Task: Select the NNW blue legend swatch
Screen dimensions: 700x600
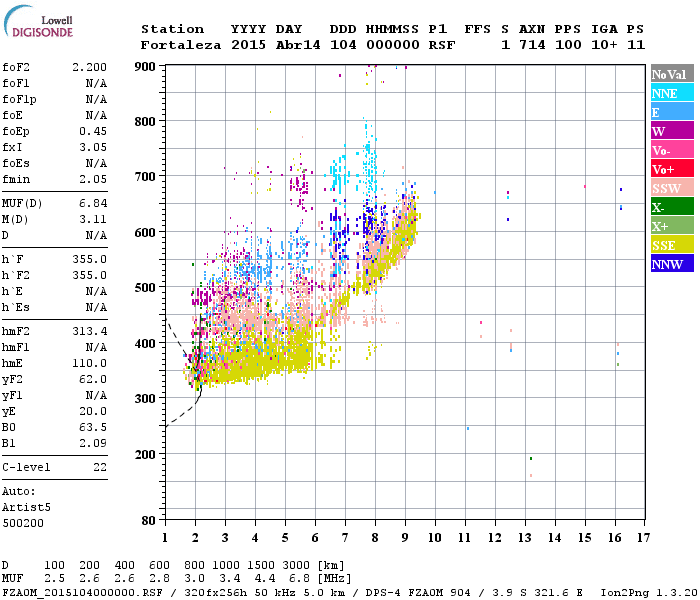Action: point(672,263)
